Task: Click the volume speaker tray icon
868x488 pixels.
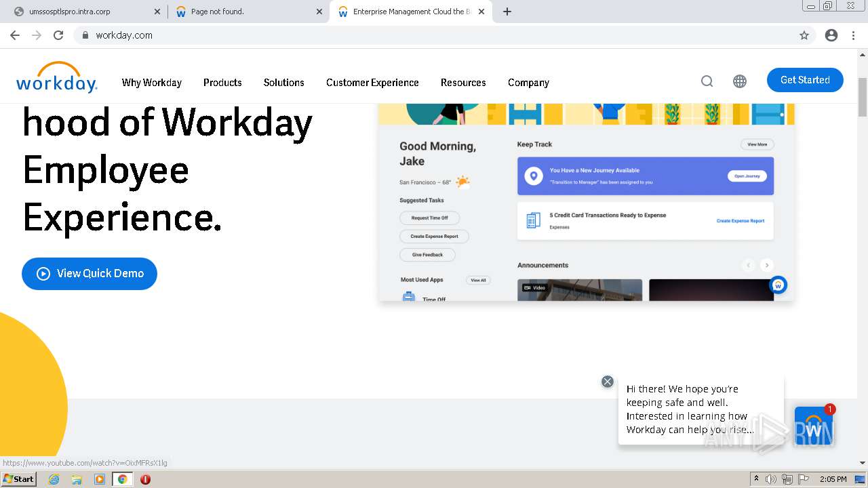Action: click(x=771, y=479)
